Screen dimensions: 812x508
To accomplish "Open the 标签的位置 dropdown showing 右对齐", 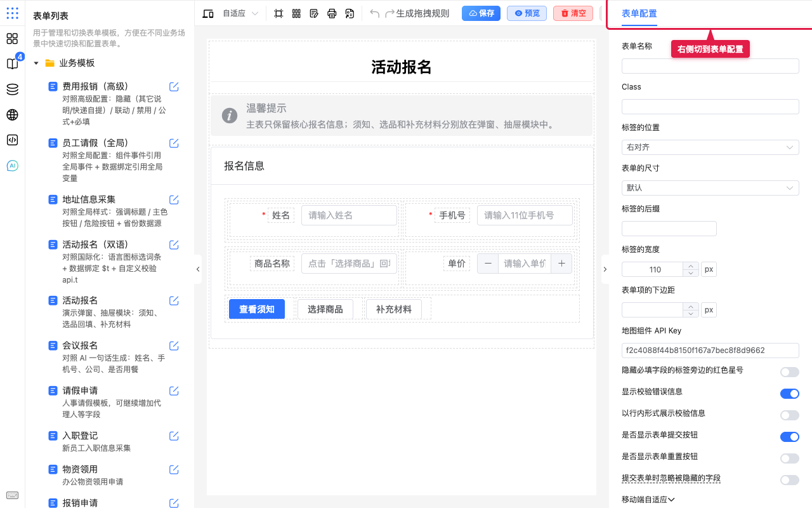I will (x=710, y=147).
